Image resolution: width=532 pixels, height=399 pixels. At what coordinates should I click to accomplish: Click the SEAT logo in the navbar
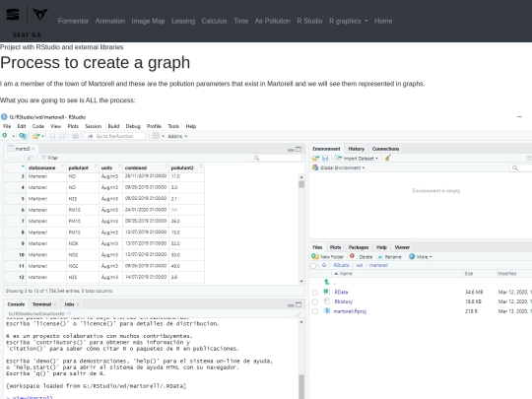(13, 15)
